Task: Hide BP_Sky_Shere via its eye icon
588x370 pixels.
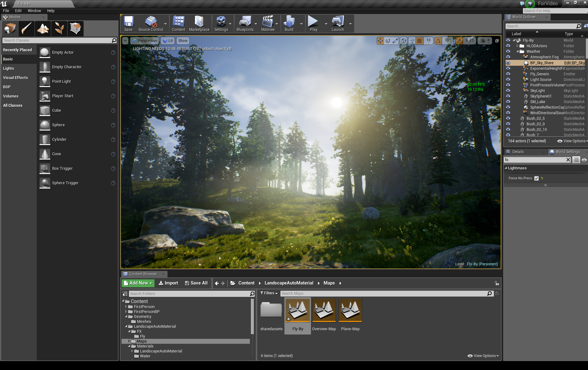Action: click(x=508, y=63)
